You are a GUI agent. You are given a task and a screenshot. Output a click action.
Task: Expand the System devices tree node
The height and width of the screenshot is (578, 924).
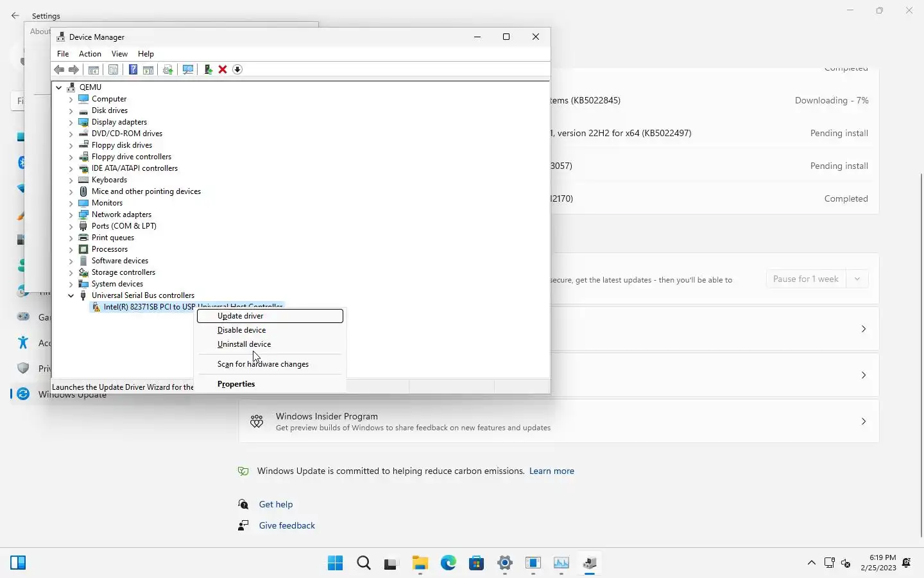click(71, 284)
